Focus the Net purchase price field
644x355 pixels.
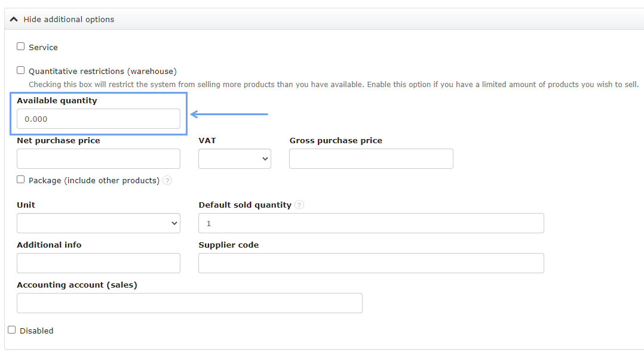tap(99, 159)
